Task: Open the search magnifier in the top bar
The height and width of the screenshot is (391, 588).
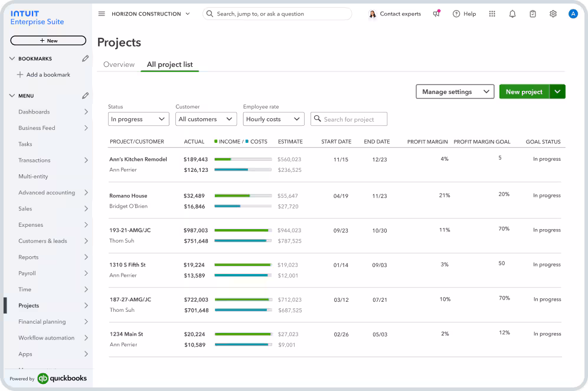Action: [210, 13]
